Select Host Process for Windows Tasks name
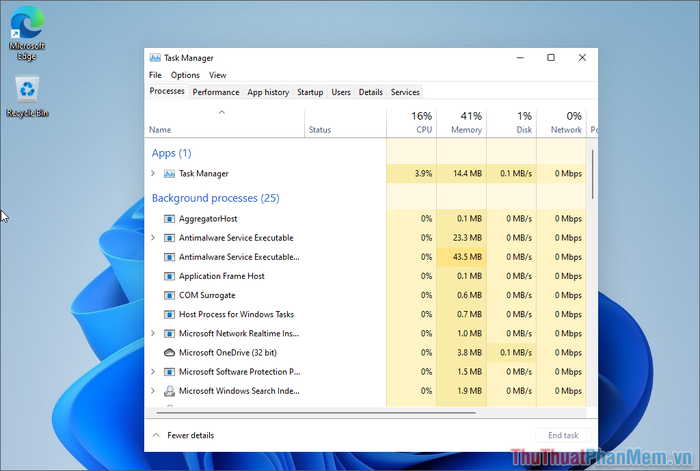 pyautogui.click(x=236, y=315)
